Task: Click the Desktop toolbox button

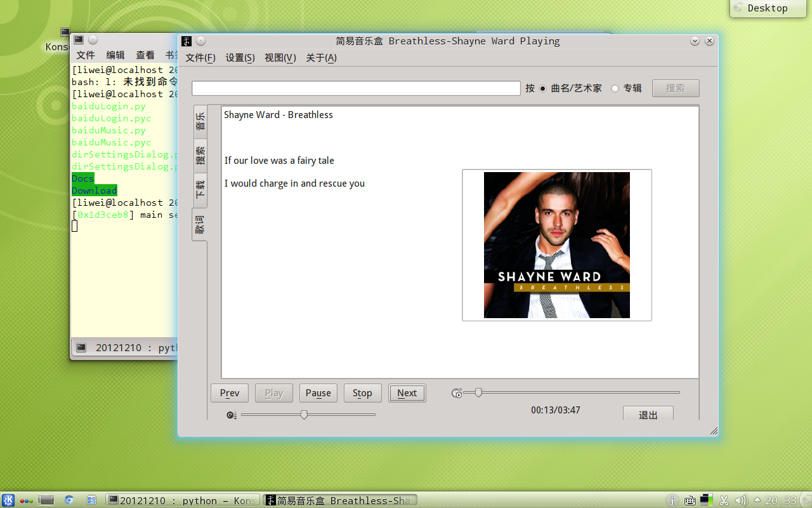Action: click(768, 8)
